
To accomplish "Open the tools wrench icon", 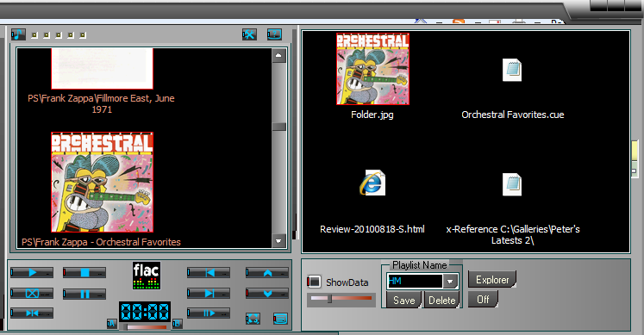I will (x=249, y=34).
